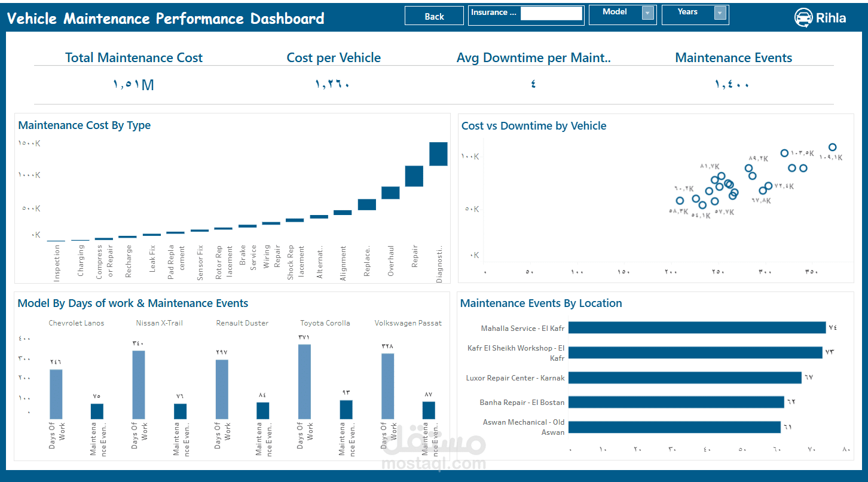The height and width of the screenshot is (482, 868).
Task: Click the Sensor Fix waterfall bar
Action: [200, 231]
